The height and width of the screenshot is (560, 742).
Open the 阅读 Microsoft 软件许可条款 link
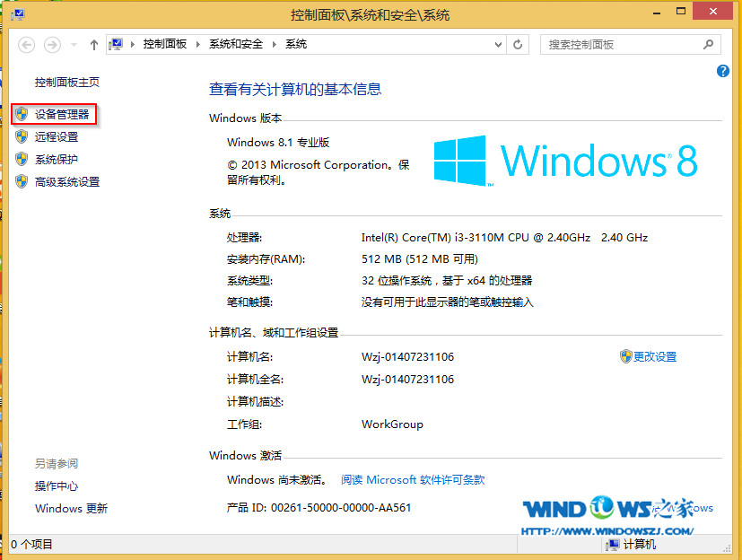pos(413,479)
